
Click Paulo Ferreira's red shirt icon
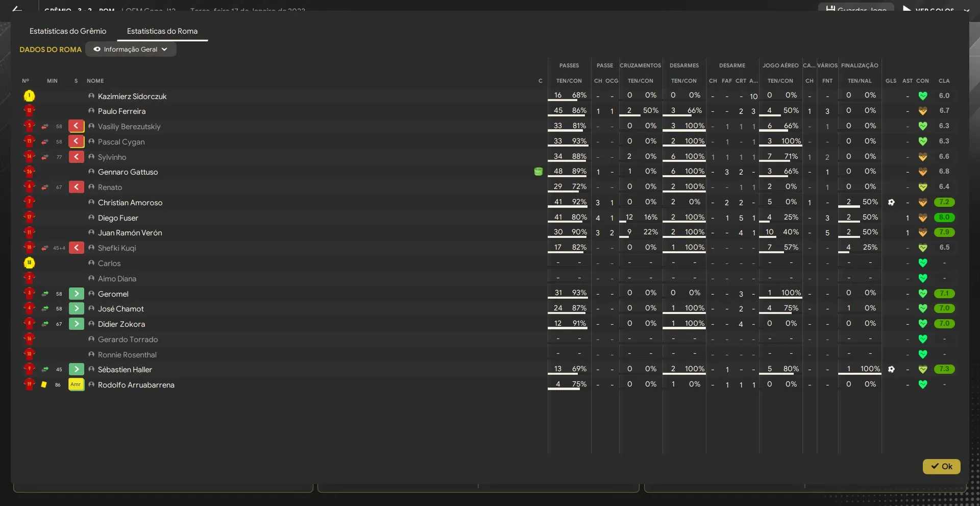[29, 111]
